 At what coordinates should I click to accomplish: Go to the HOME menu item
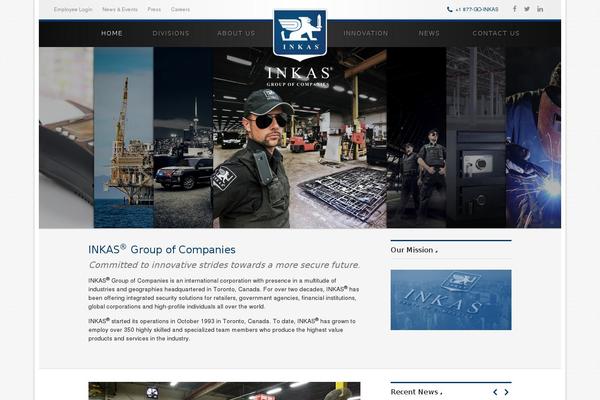coord(112,33)
